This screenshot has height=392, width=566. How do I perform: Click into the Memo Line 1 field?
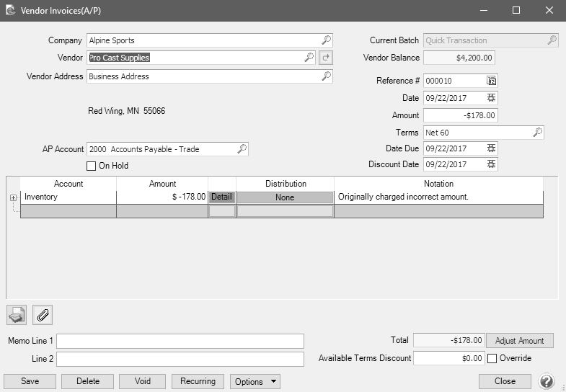180,341
